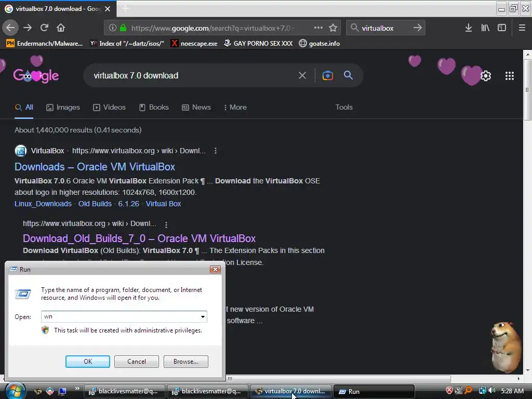Click the Google doodle logo

pos(36,76)
